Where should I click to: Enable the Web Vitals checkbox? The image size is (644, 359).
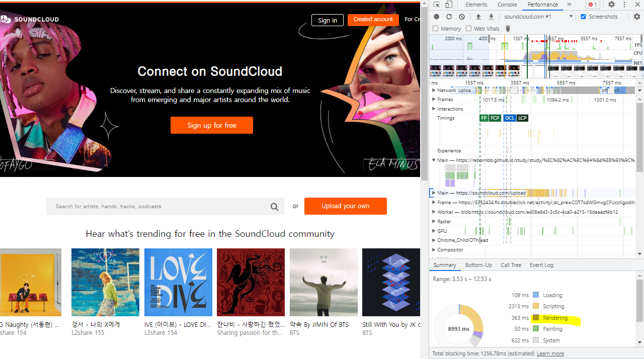469,29
